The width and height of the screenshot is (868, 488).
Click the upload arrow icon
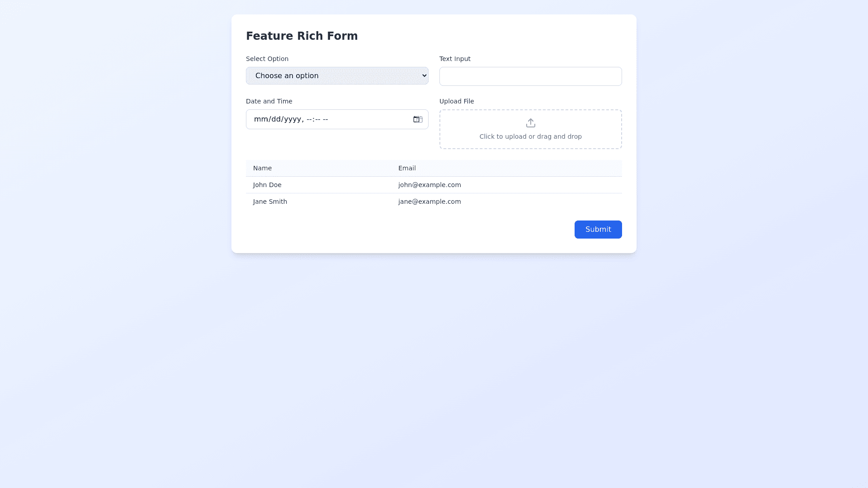[x=531, y=123]
